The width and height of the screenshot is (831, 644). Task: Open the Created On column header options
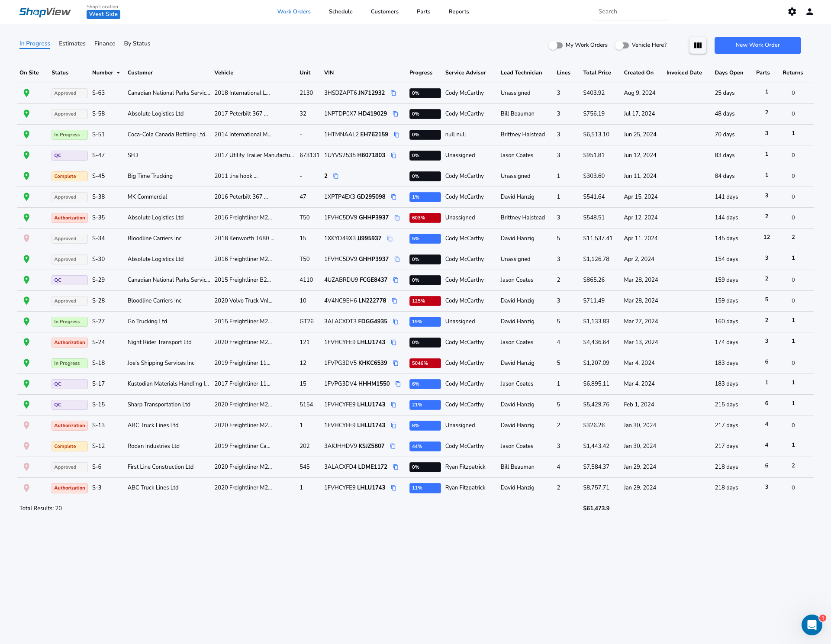(638, 73)
